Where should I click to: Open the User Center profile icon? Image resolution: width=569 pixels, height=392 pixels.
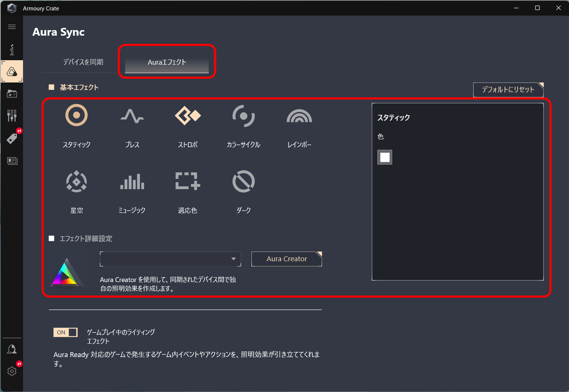[x=12, y=349]
